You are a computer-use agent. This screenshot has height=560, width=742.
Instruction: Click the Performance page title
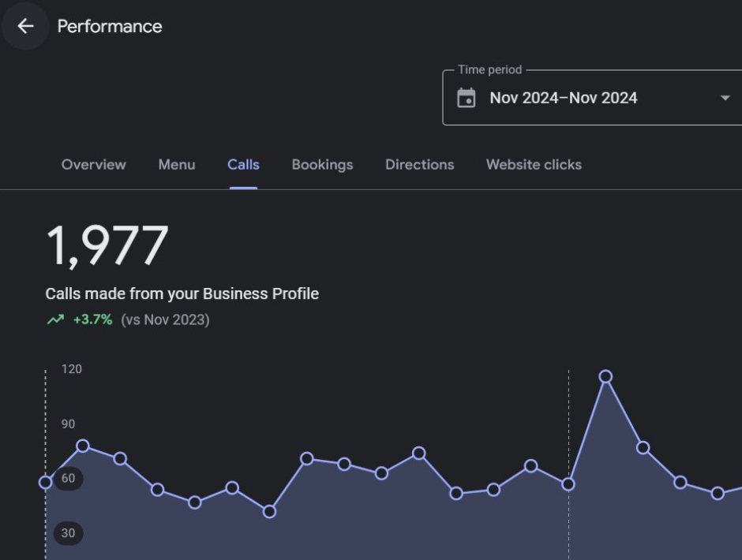coord(110,26)
